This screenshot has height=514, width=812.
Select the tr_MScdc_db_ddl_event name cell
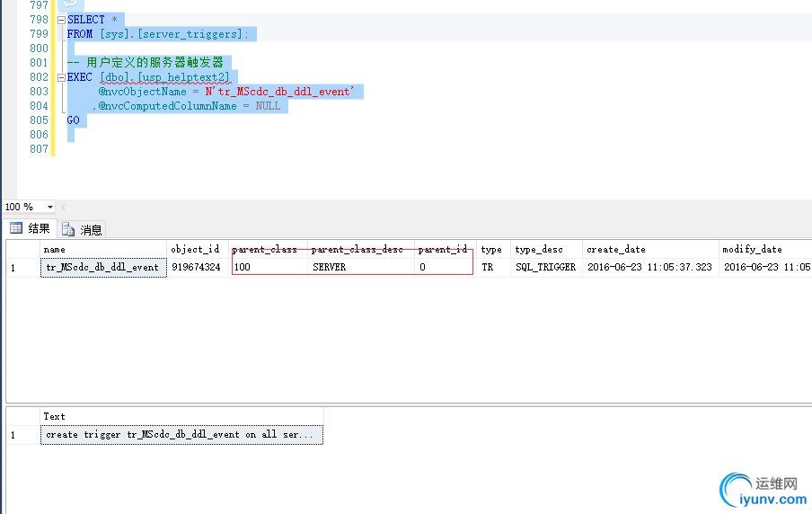coord(103,268)
